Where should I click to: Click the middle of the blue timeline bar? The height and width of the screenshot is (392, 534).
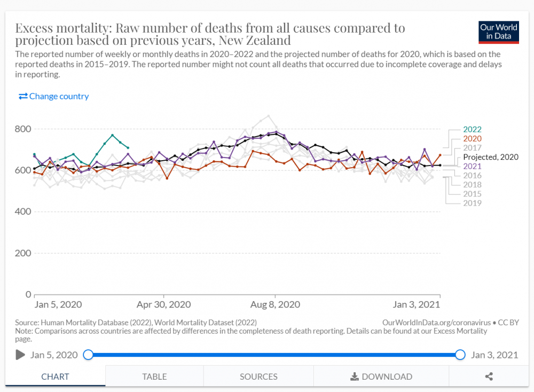click(x=274, y=355)
